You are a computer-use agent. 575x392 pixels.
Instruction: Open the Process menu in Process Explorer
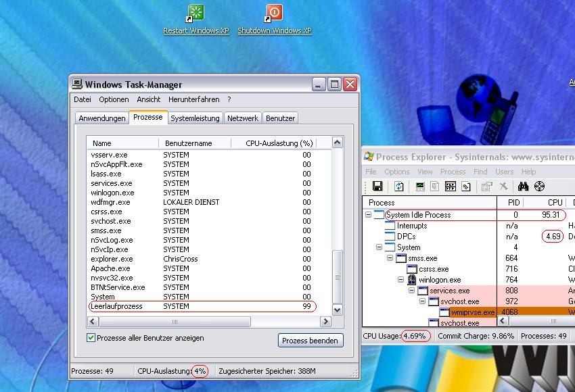(x=453, y=172)
